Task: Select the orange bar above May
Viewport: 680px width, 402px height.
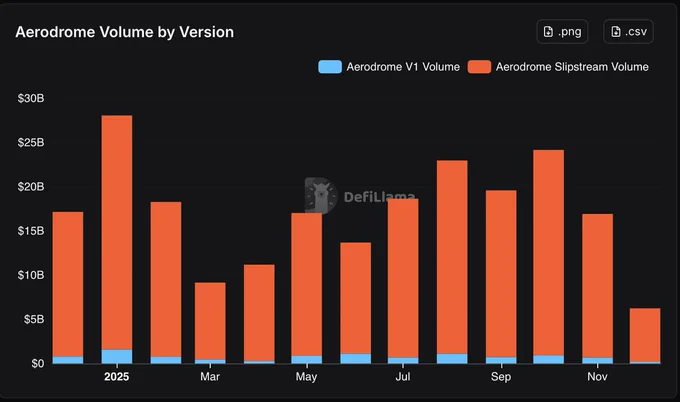Action: click(307, 284)
